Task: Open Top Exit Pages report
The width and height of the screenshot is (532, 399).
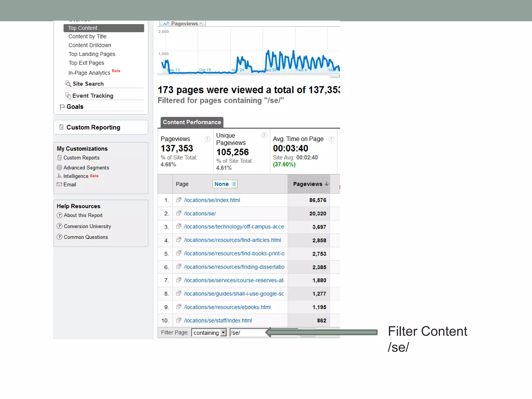Action: pos(86,63)
